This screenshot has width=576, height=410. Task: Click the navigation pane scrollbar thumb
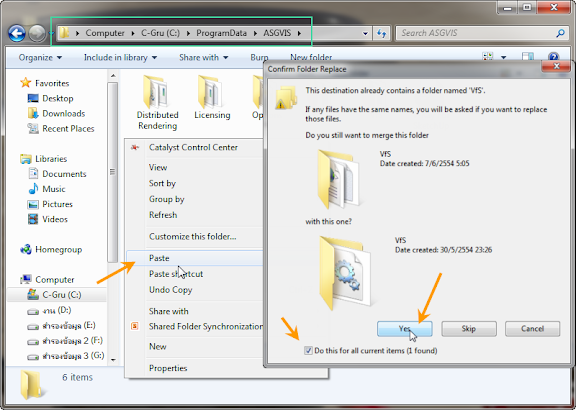coord(112,172)
